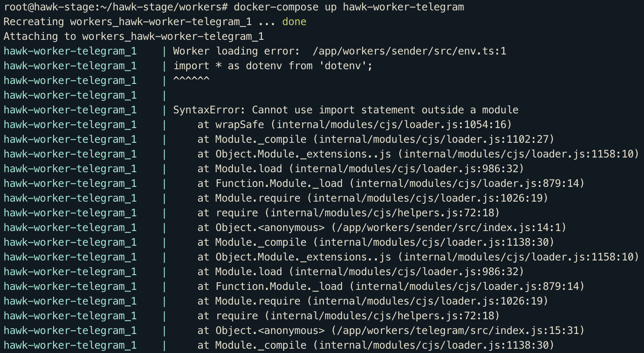Select the green 'done' status text
The width and height of the screenshot is (644, 353).
[294, 21]
